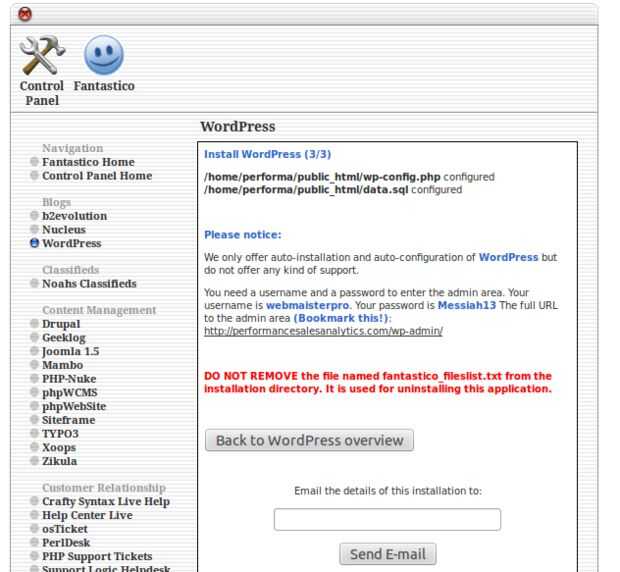Open PHP Support Tickets link
This screenshot has width=620, height=572.
pos(97,557)
